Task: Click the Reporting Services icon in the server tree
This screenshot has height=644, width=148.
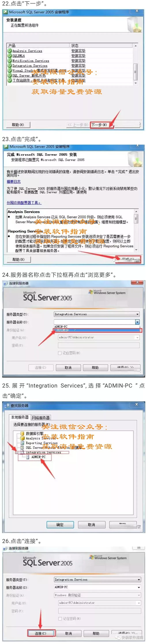Action: [22, 443]
